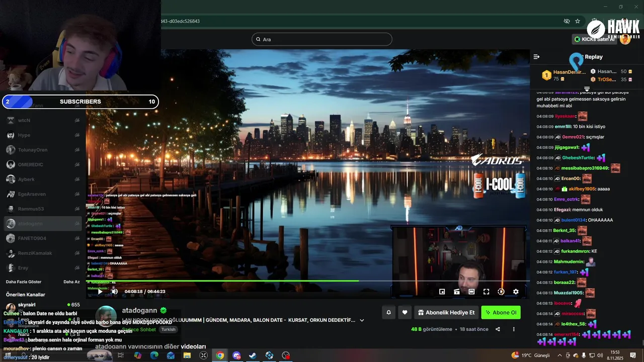This screenshot has height=362, width=644.
Task: Open Discord from Windows taskbar
Action: pyautogui.click(x=236, y=355)
